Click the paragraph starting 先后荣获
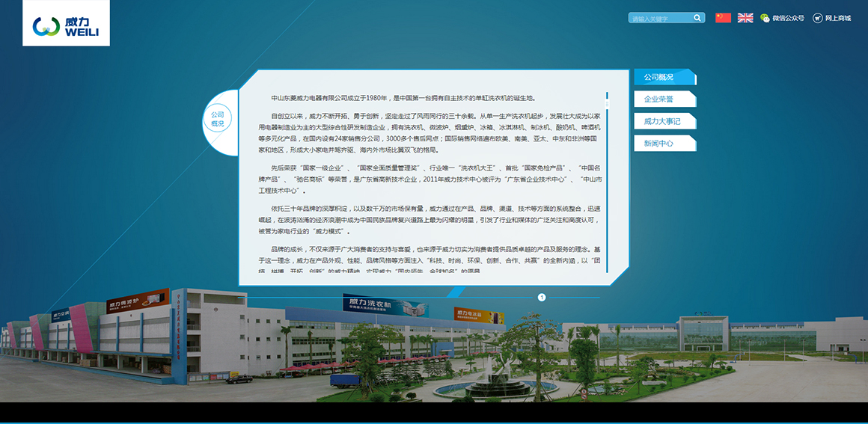The width and height of the screenshot is (868, 424). coord(431,179)
